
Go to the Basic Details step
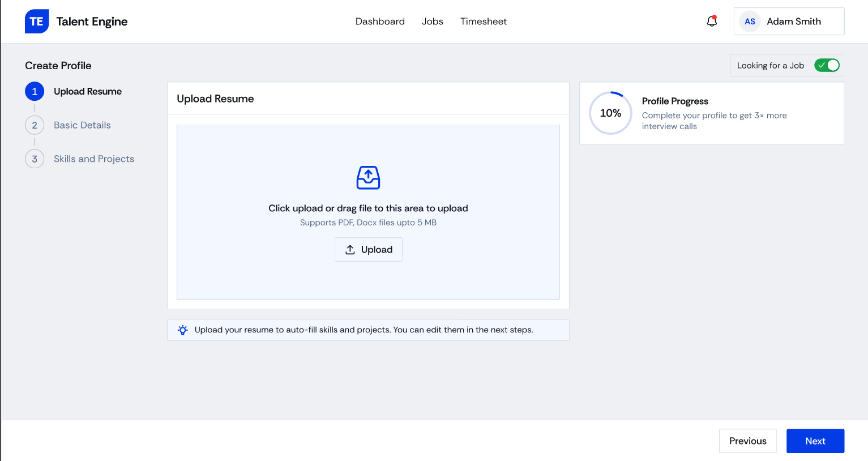coord(82,125)
